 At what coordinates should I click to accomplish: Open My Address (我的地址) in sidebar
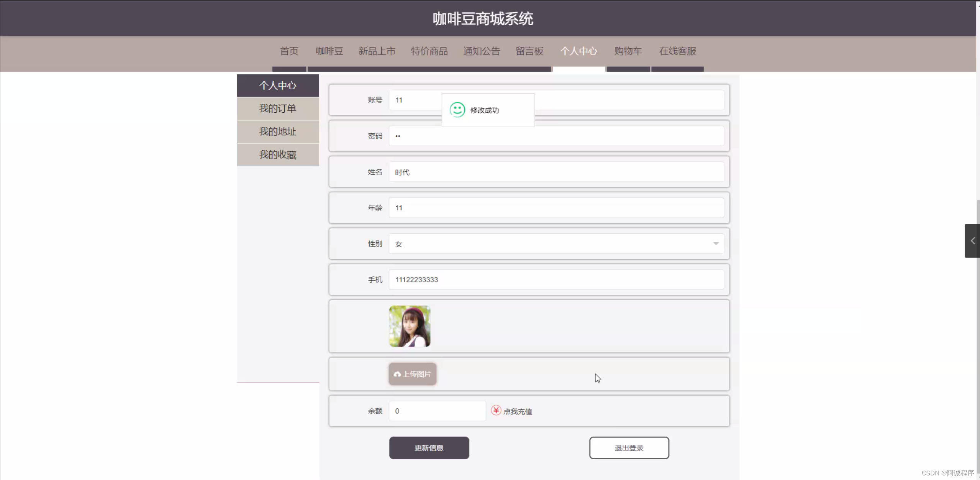tap(277, 132)
